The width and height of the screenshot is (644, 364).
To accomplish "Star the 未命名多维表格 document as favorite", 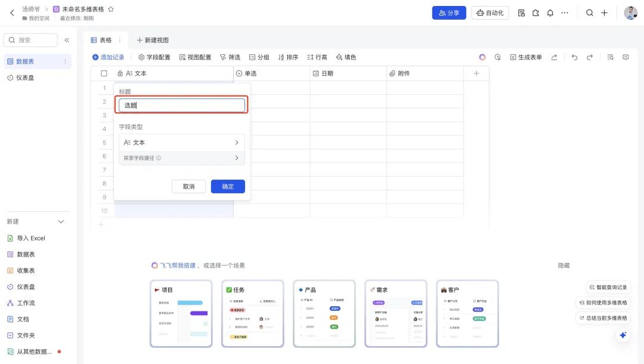I will coord(111,10).
